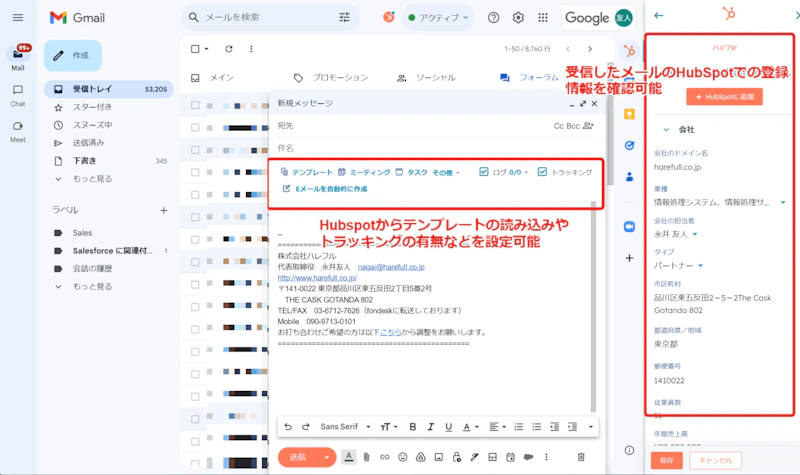Screen dimensions: 800x475
Task: Switch to ソーシャル tab
Action: point(426,78)
